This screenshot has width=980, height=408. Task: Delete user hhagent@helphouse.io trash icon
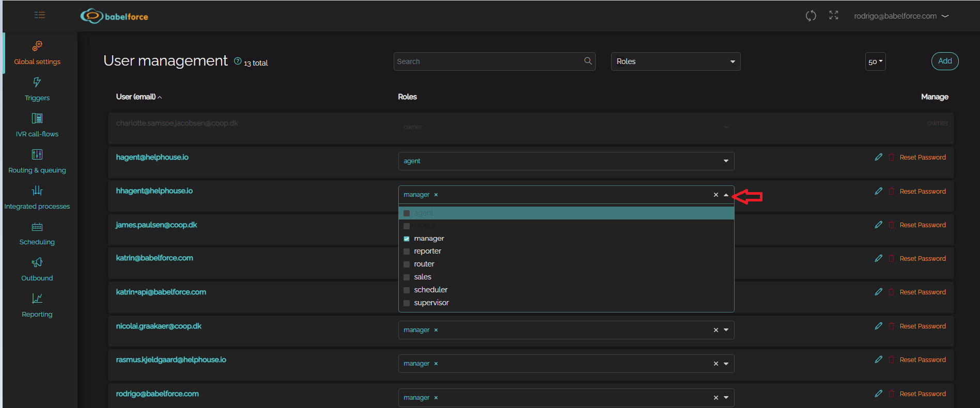891,191
